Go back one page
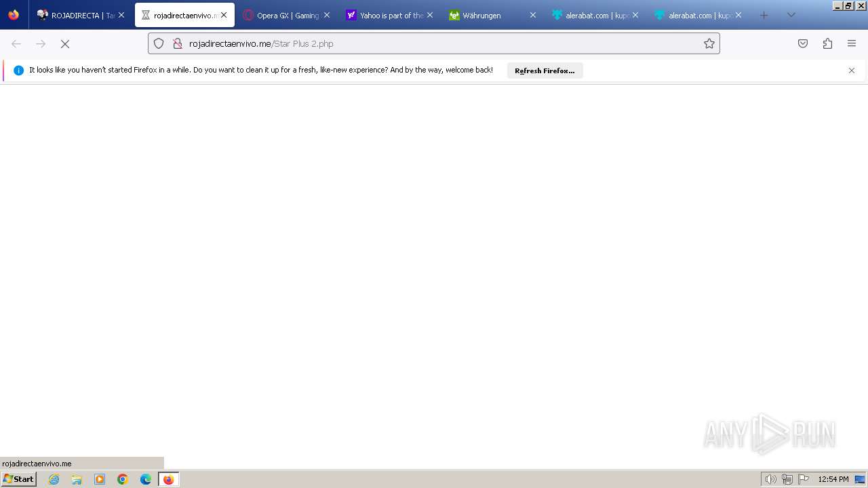 pyautogui.click(x=16, y=43)
